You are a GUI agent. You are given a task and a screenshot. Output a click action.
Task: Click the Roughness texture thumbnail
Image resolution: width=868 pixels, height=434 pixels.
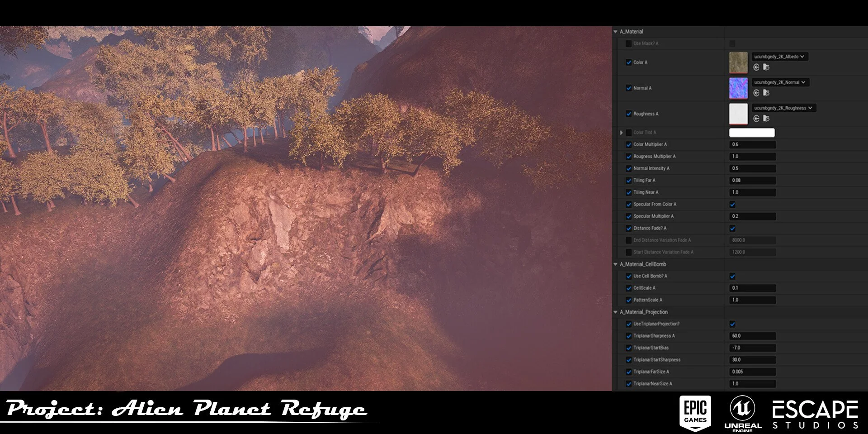[x=738, y=114]
